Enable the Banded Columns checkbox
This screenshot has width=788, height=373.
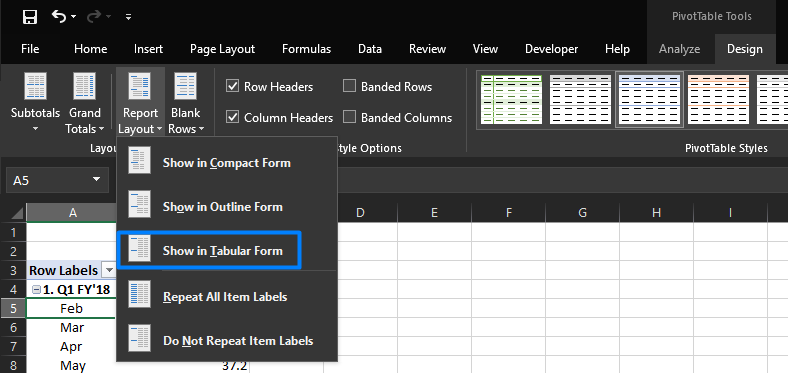click(x=349, y=118)
